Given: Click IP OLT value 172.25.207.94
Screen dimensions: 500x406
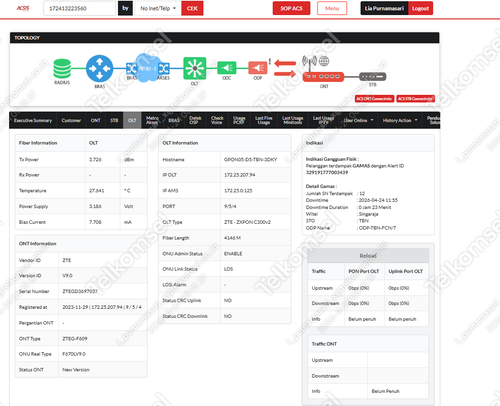Looking at the screenshot, I should pyautogui.click(x=240, y=175).
